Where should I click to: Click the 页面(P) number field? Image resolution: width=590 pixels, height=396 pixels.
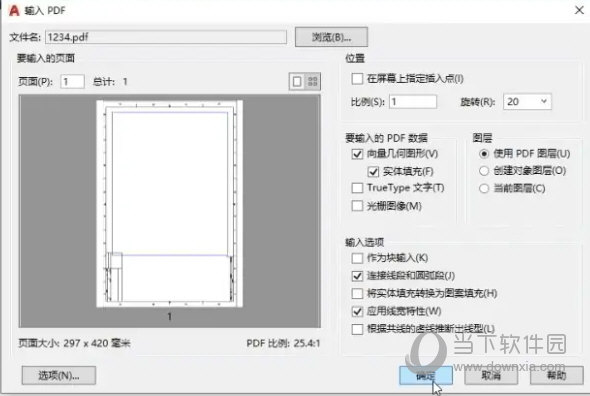pyautogui.click(x=72, y=81)
